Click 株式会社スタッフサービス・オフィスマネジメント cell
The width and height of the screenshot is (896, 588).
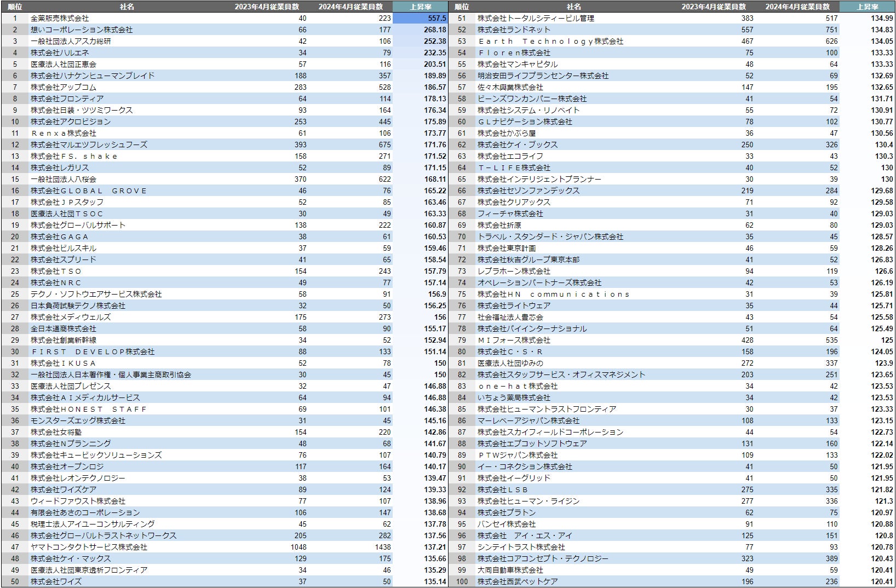coord(561,374)
